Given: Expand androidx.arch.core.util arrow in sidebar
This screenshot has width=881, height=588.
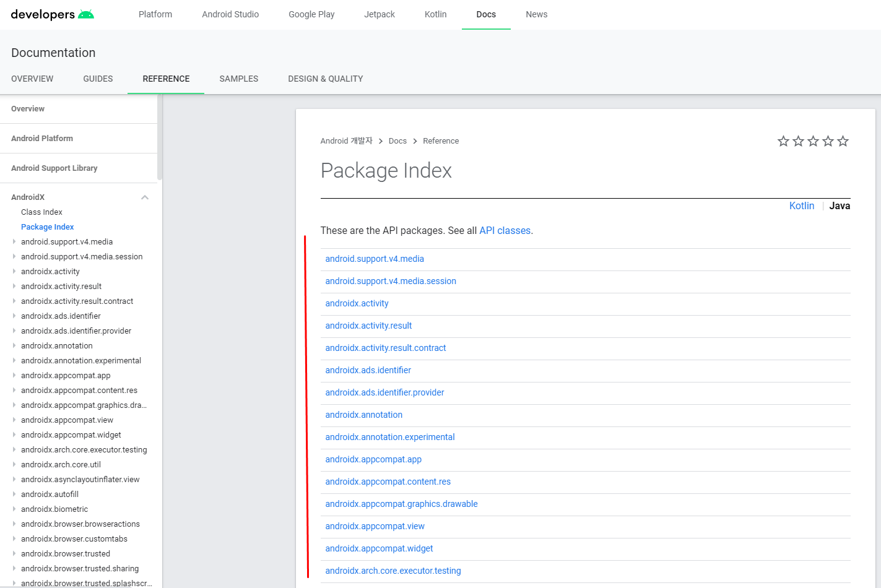Looking at the screenshot, I should [14, 464].
